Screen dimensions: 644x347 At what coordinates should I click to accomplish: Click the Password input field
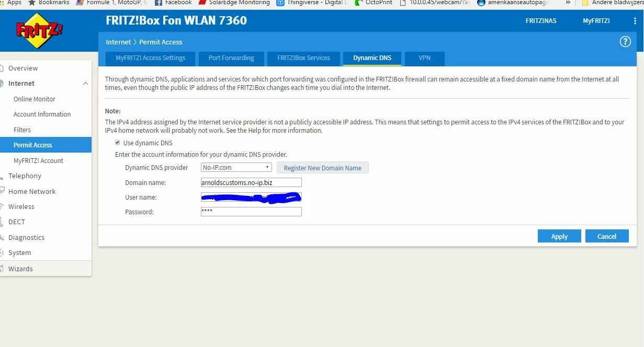251,212
